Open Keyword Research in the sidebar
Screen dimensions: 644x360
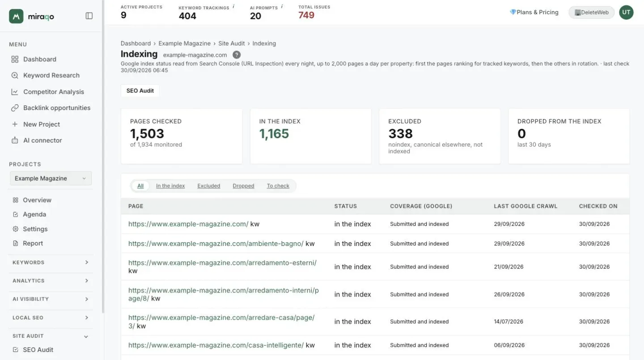(45, 75)
